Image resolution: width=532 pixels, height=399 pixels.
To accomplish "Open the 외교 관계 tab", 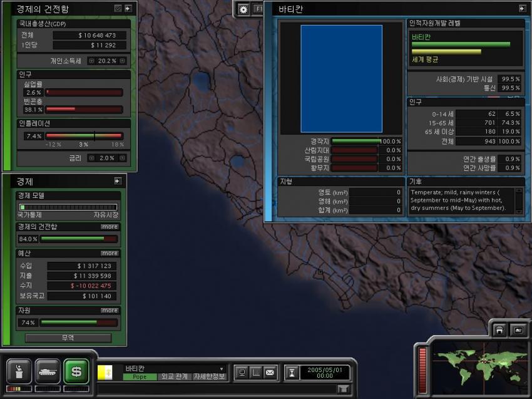I will point(175,377).
